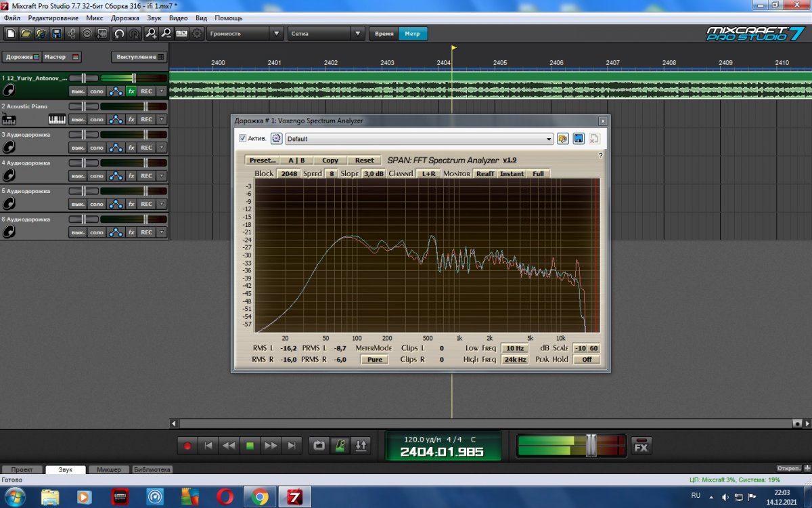Mute the Acoustic Piano track

[78, 119]
